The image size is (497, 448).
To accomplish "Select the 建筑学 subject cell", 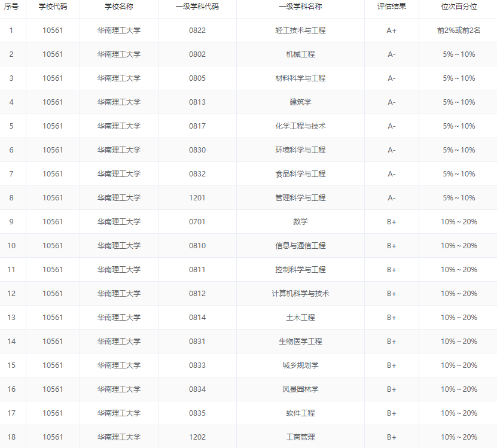I will click(300, 102).
